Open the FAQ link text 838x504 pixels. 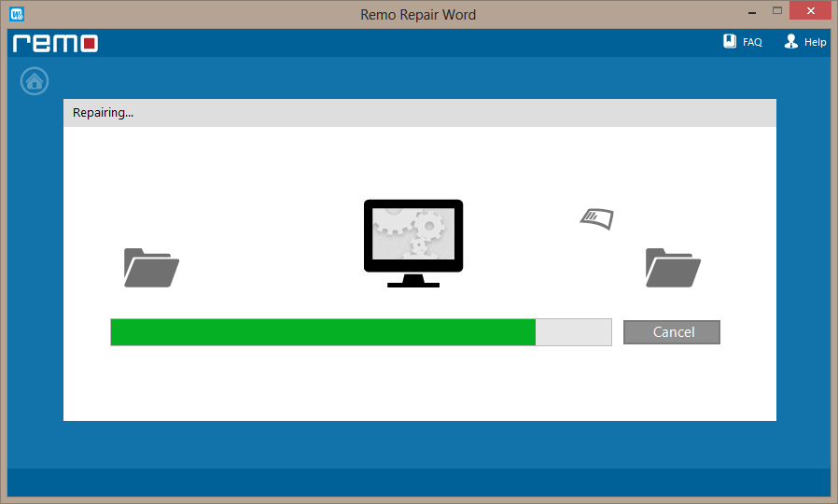[752, 42]
